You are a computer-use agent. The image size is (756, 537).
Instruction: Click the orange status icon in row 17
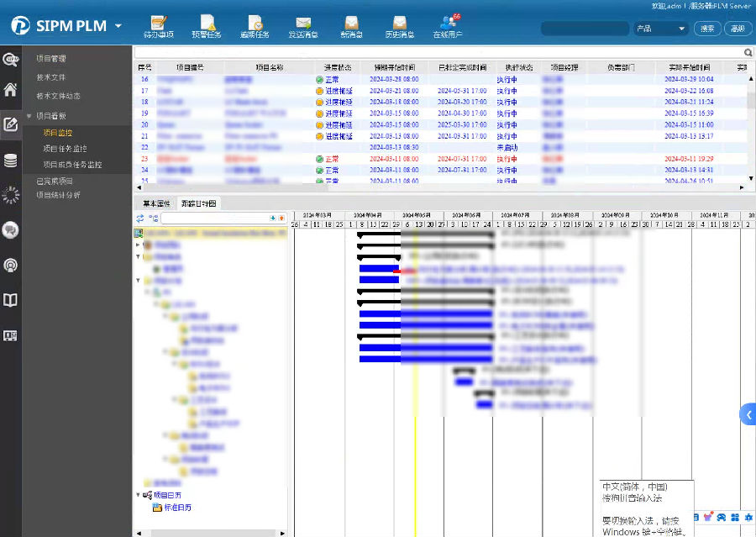pos(319,92)
